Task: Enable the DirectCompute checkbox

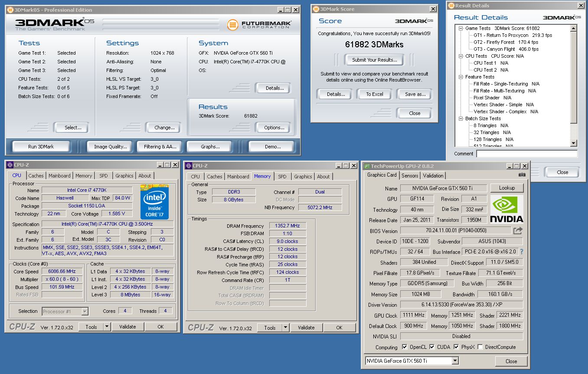Action: (480, 347)
